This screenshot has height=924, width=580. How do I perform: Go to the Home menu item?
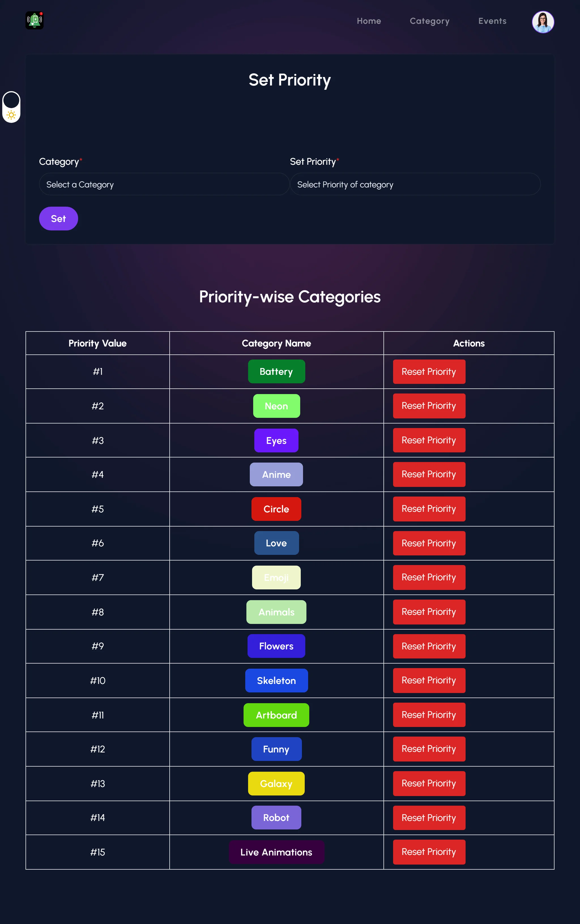click(369, 21)
